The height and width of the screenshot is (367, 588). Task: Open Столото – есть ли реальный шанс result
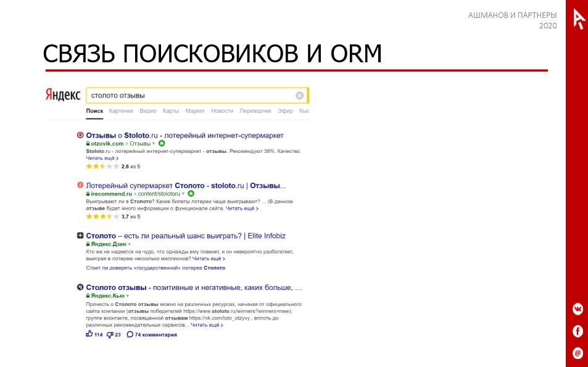186,236
